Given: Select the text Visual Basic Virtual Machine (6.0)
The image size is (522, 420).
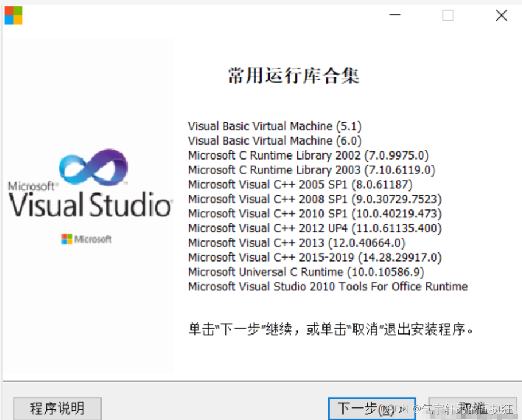Looking at the screenshot, I should pos(275,141).
